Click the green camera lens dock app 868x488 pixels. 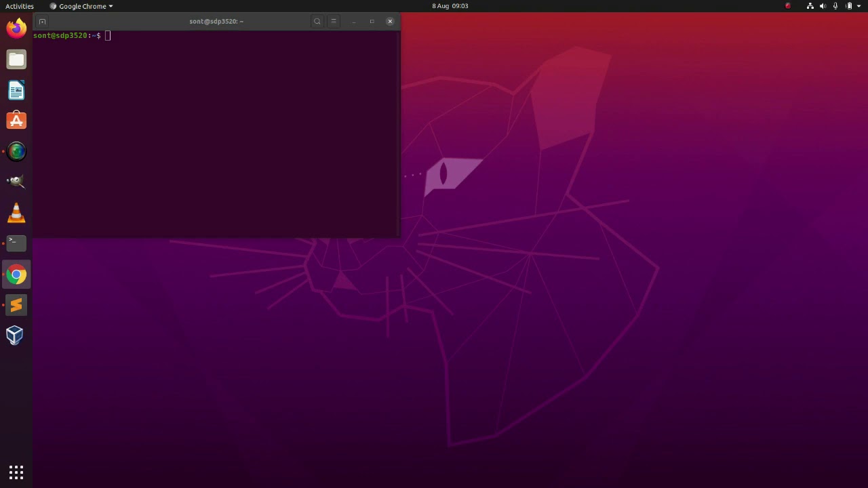tap(16, 151)
